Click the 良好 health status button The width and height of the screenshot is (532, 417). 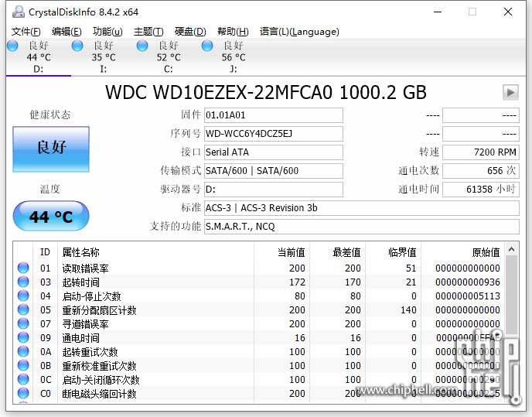coord(51,149)
